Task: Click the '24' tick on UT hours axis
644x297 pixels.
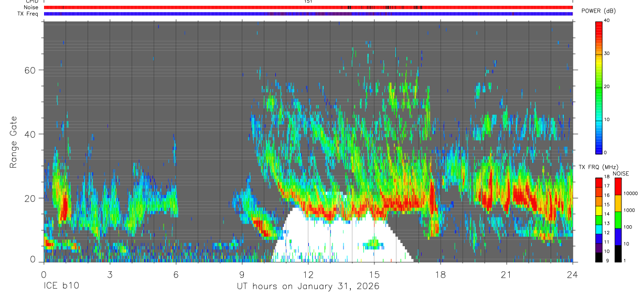Action: tap(573, 274)
